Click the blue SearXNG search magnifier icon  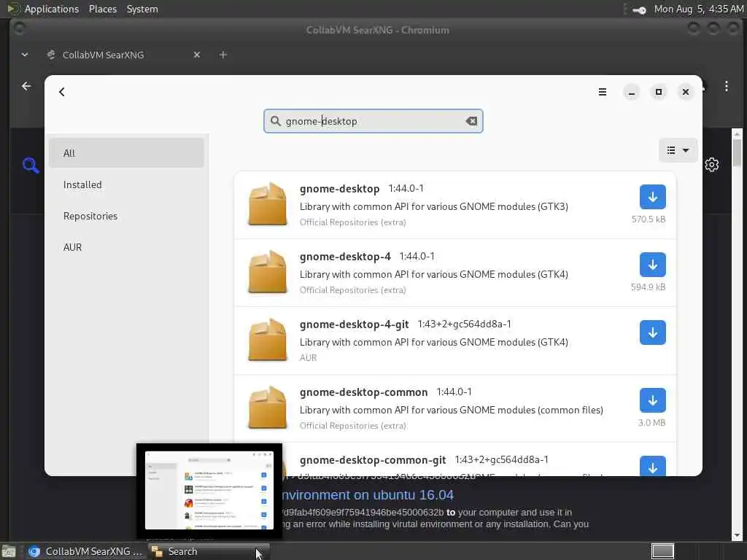coord(31,166)
